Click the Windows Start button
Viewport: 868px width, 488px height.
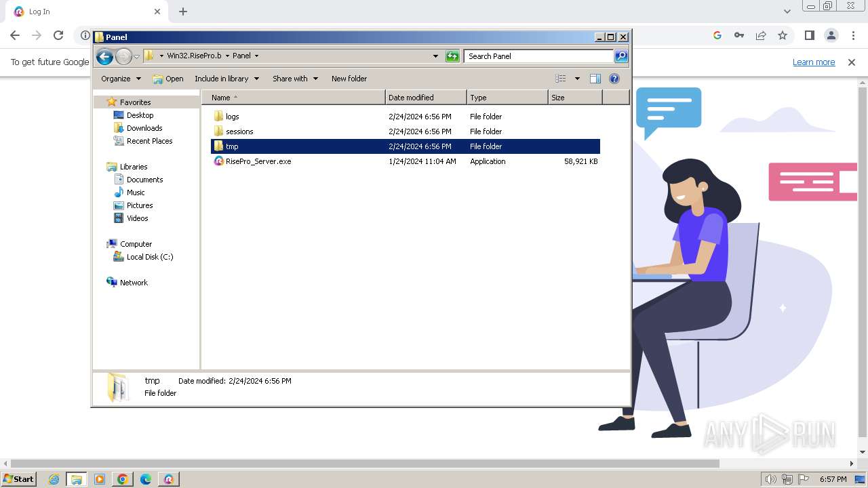tap(18, 479)
